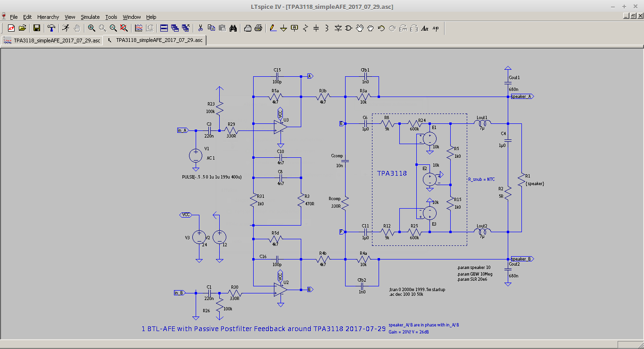Open the Tools menu
Image resolution: width=644 pixels, height=349 pixels.
(111, 17)
